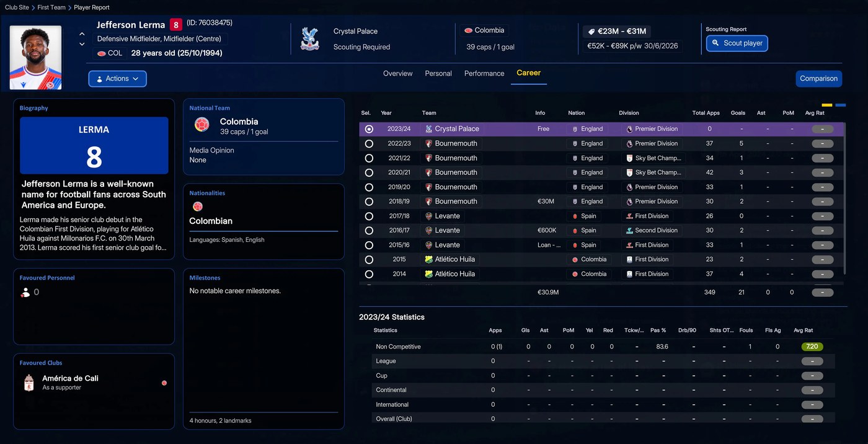Click the red dot next to América de Cali
The height and width of the screenshot is (444, 868).
coord(164,383)
